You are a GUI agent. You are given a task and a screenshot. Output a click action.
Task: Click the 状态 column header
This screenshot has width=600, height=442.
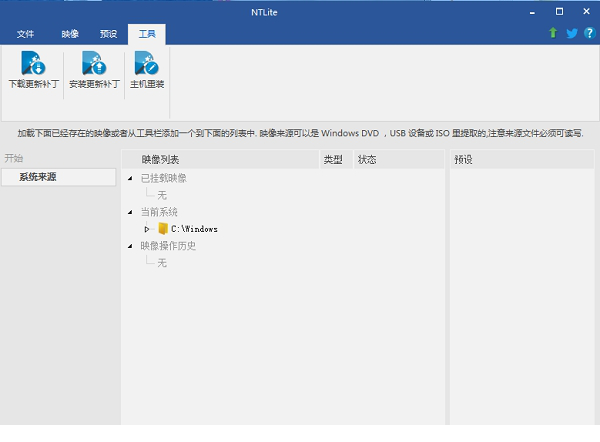[399, 160]
